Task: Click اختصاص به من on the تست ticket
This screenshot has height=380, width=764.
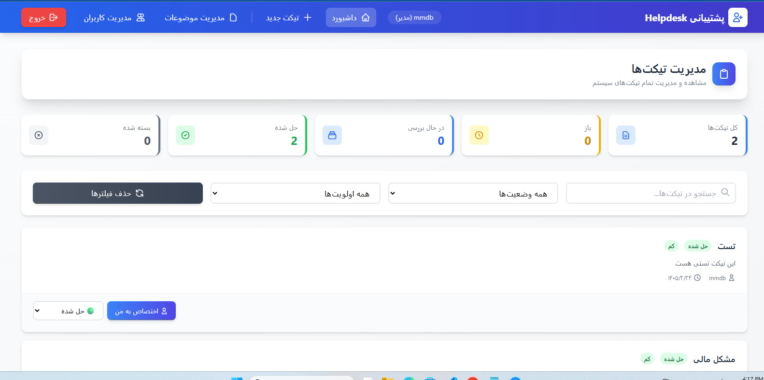Action: coord(141,311)
